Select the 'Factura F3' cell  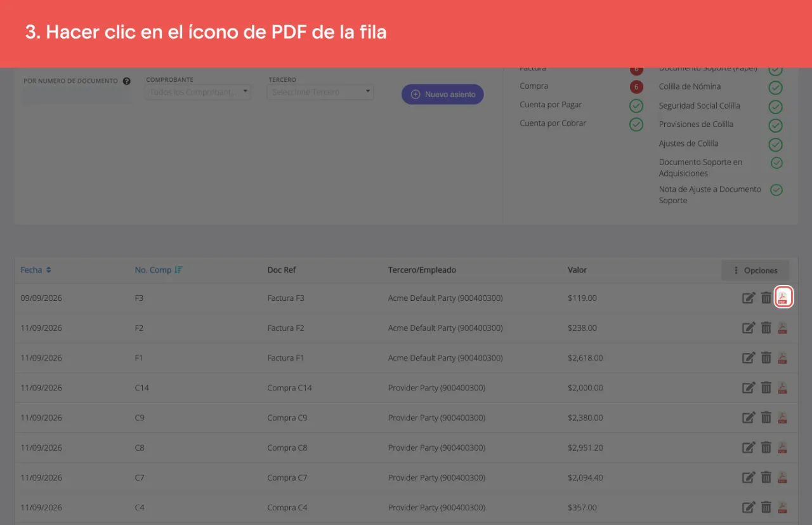[x=286, y=298]
